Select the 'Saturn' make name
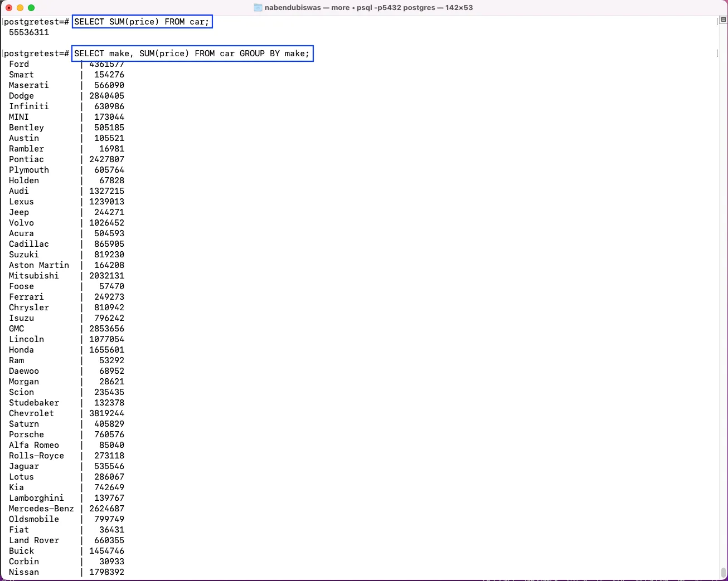Viewport: 728px width, 581px height. coord(24,424)
